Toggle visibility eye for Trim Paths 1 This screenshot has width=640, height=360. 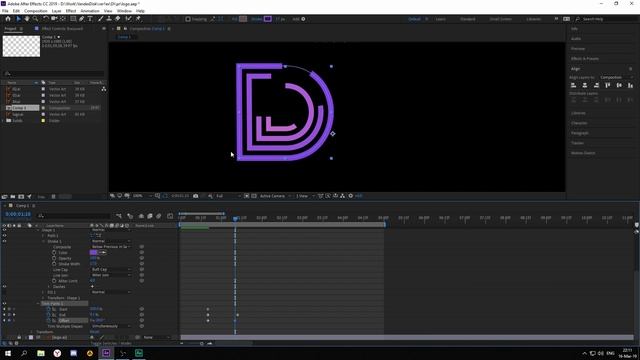pos(4,304)
